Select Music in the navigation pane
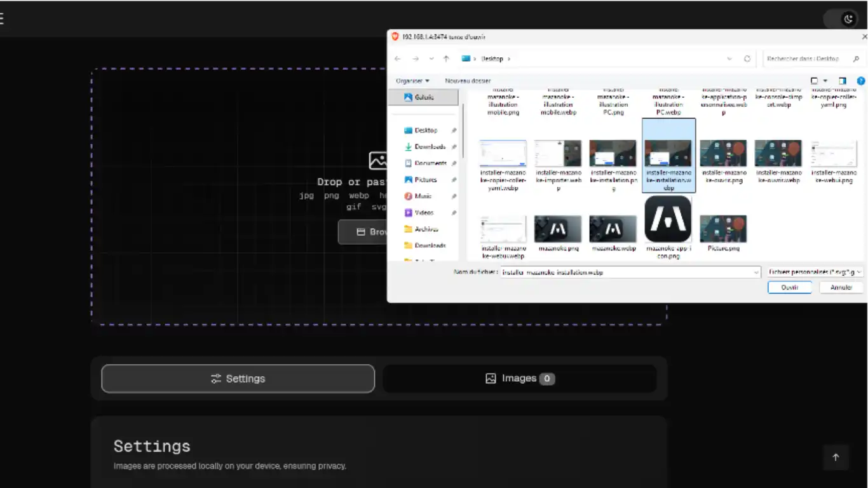Viewport: 868px width, 488px height. tap(423, 196)
